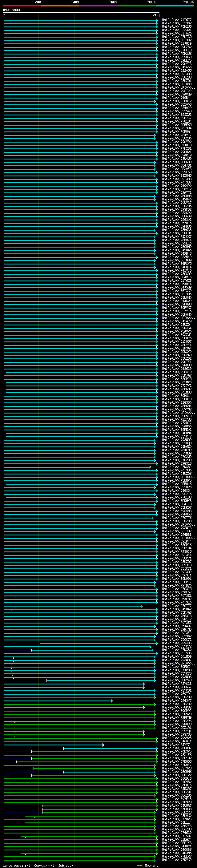Click the purple ~60% identity legend bar
The width and height of the screenshot is (197, 868).
point(98,6)
